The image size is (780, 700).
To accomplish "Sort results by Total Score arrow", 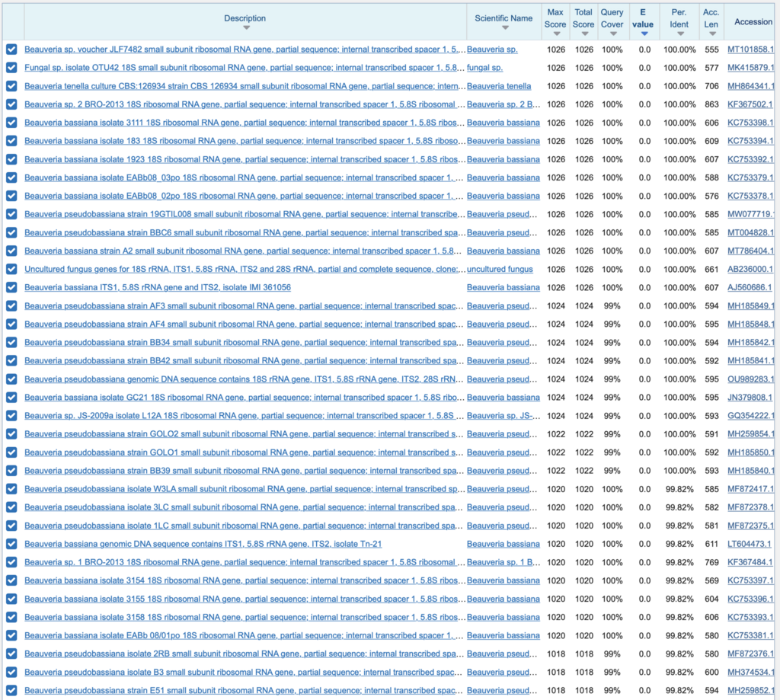I will 585,34.
